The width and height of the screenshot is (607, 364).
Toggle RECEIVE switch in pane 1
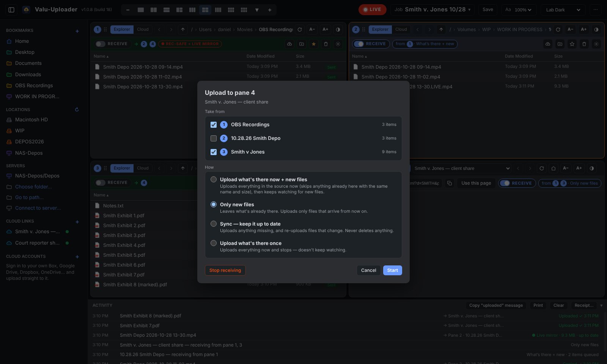tap(101, 44)
